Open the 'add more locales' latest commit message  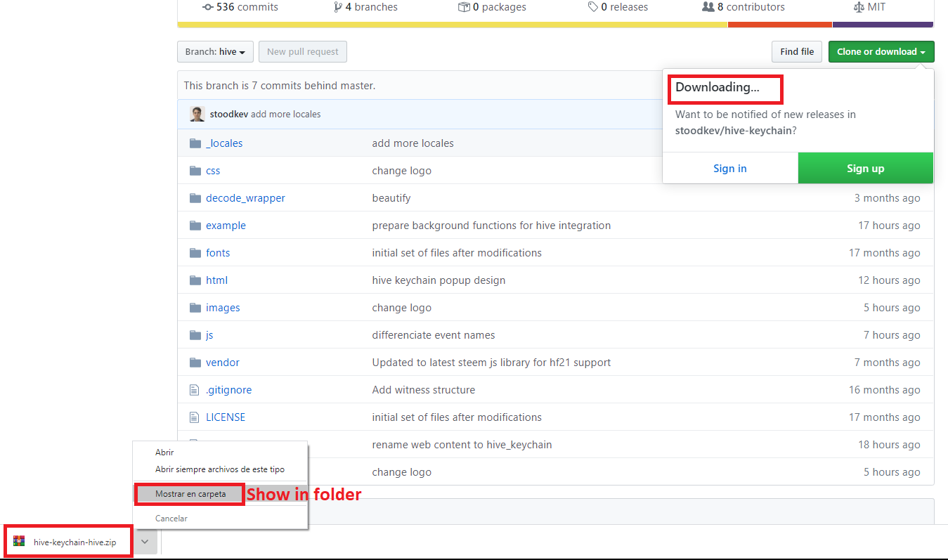285,114
